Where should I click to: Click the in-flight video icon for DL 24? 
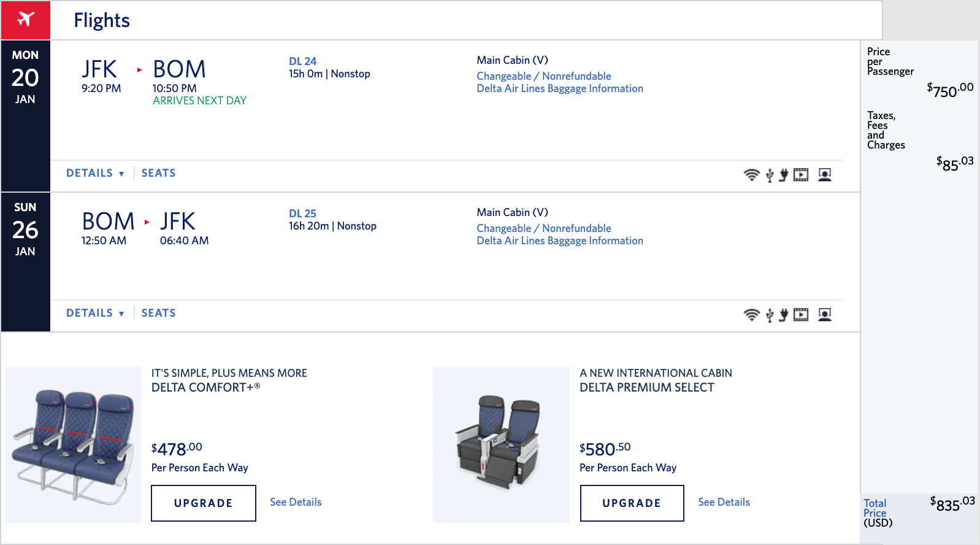pos(801,175)
